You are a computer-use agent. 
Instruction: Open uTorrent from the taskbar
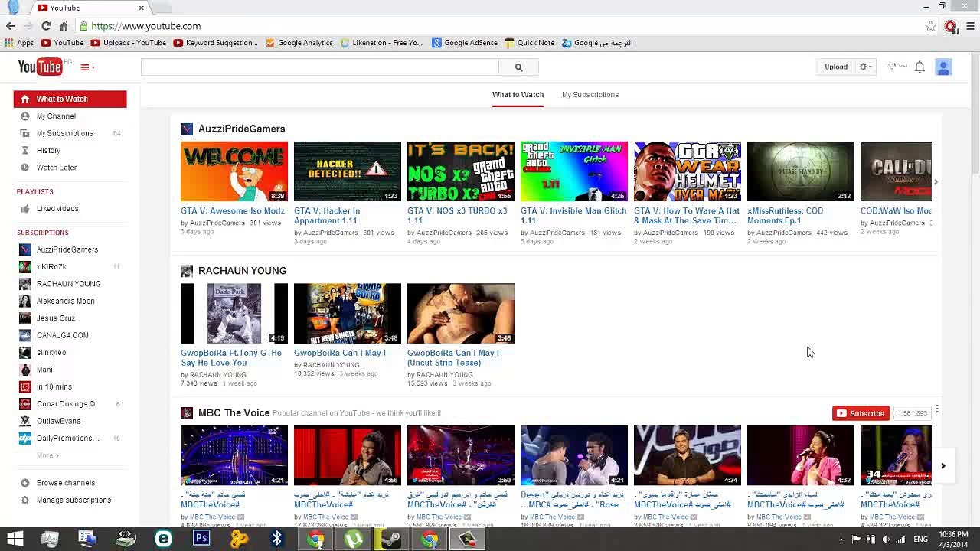[x=353, y=539]
